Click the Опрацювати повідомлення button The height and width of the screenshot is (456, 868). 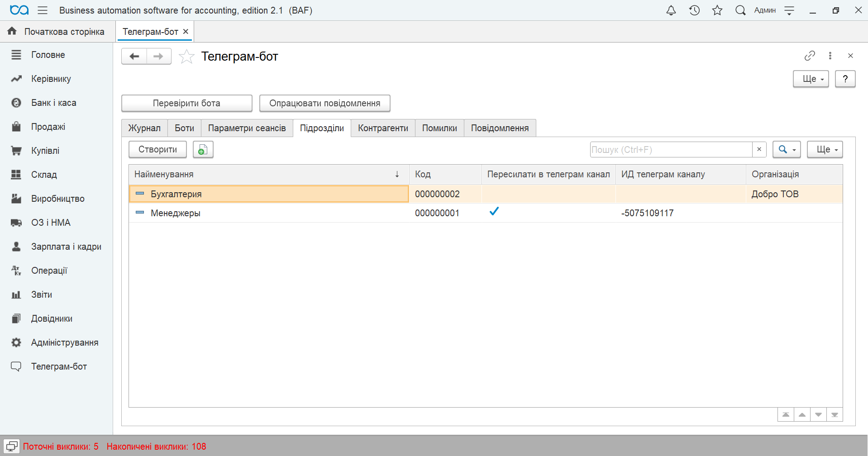point(324,103)
